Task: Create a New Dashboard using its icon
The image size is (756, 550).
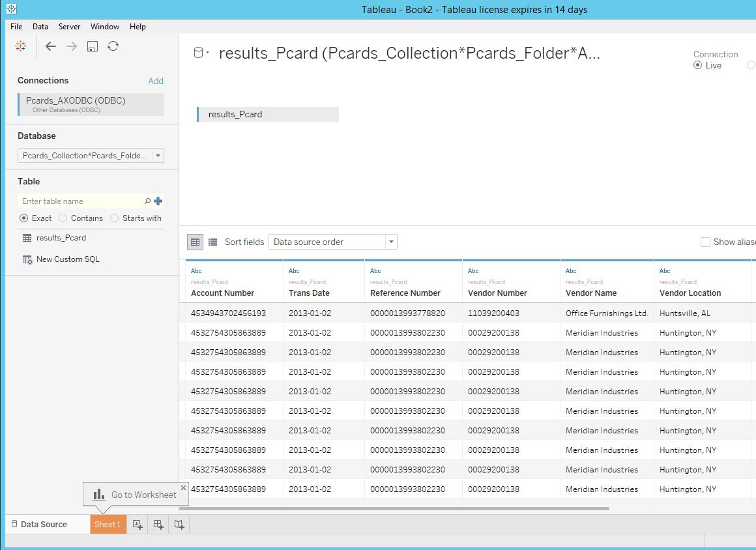Action: pos(158,524)
